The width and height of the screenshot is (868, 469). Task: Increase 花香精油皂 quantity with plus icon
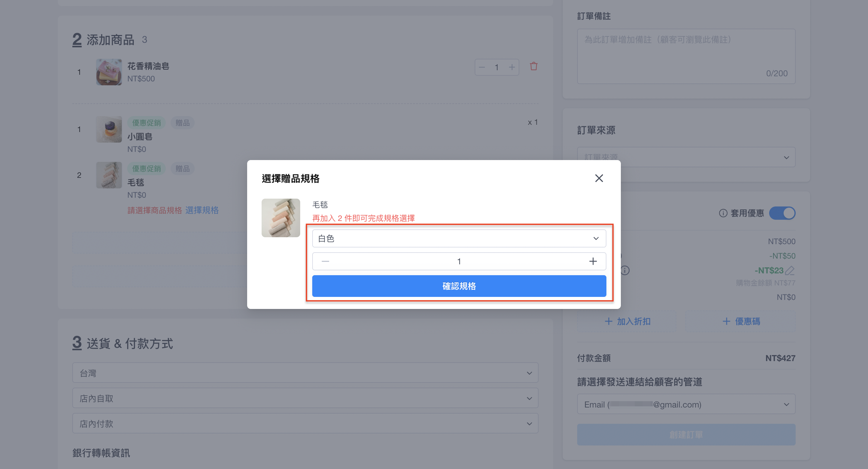511,67
